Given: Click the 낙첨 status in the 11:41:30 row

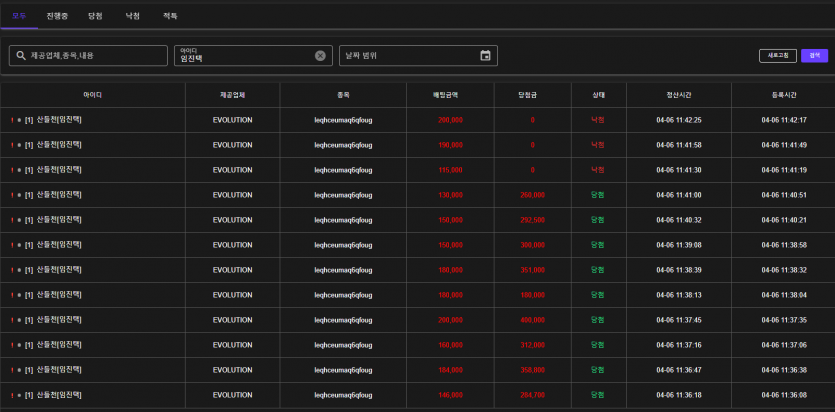Looking at the screenshot, I should pos(598,170).
